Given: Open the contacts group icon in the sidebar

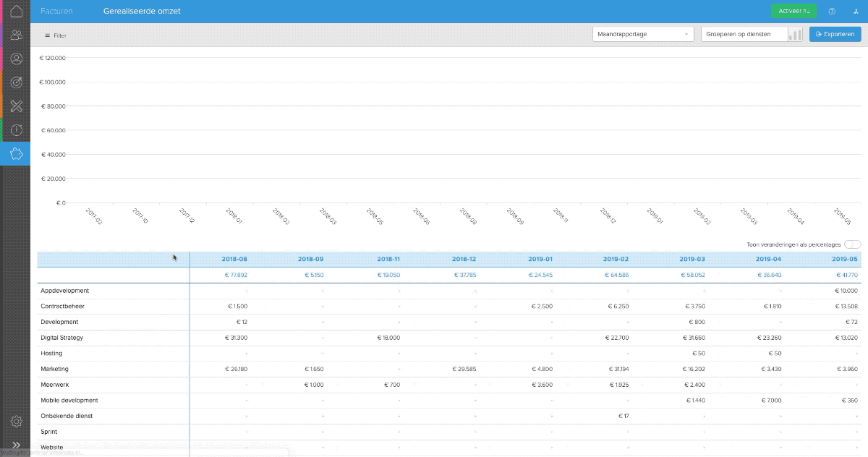Looking at the screenshot, I should point(16,35).
